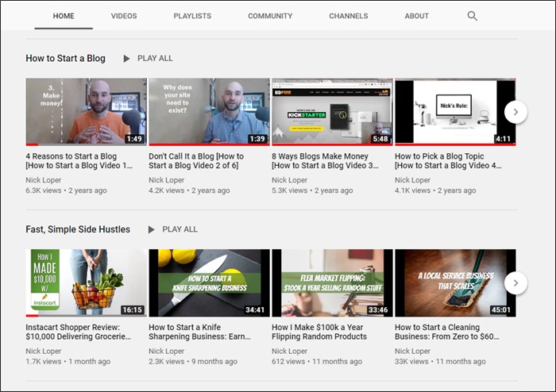556x392 pixels.
Task: Open title 'How to Pick a Blog Topic'
Action: click(448, 161)
